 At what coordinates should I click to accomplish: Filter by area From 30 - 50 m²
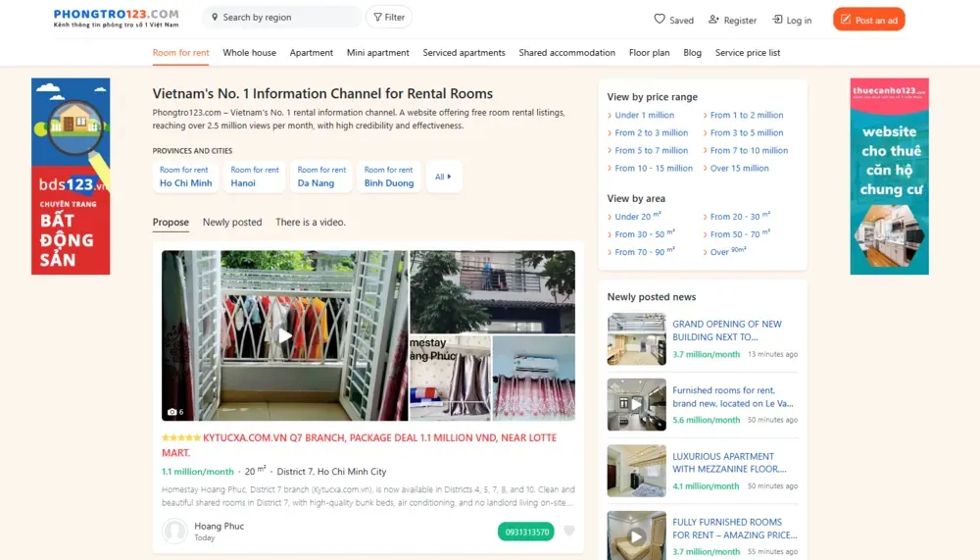(645, 233)
